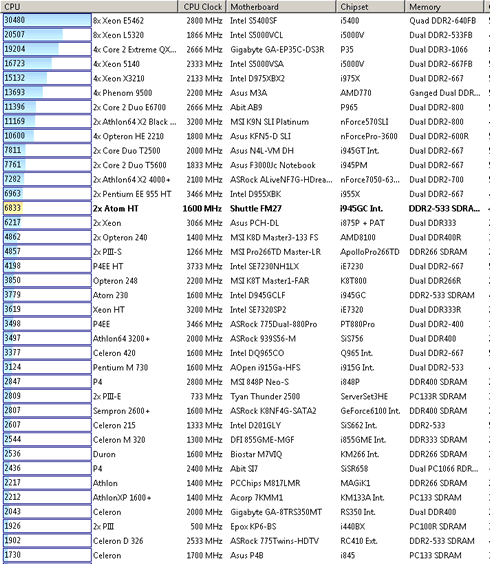
Task: Click the 2043 score bar
Action: click(x=47, y=511)
